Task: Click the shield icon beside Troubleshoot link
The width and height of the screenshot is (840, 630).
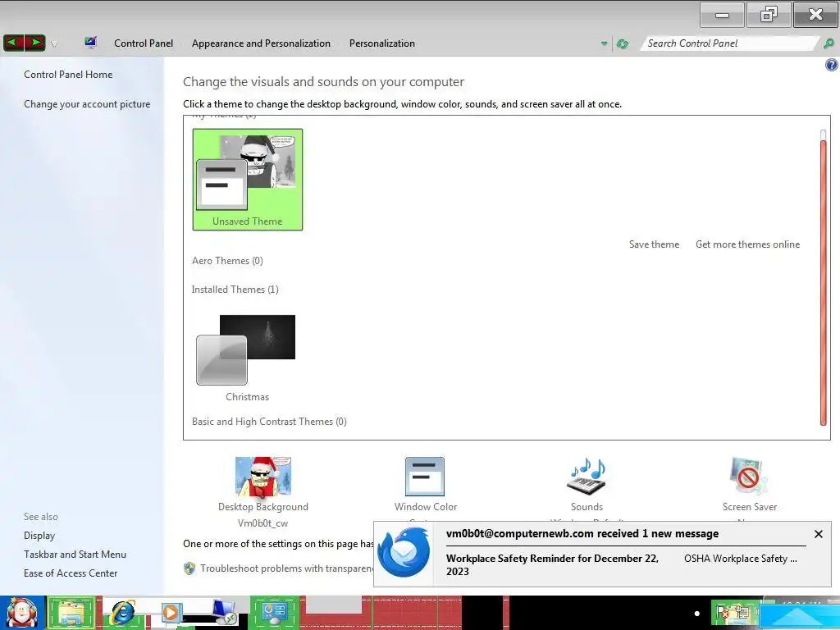Action: (189, 568)
